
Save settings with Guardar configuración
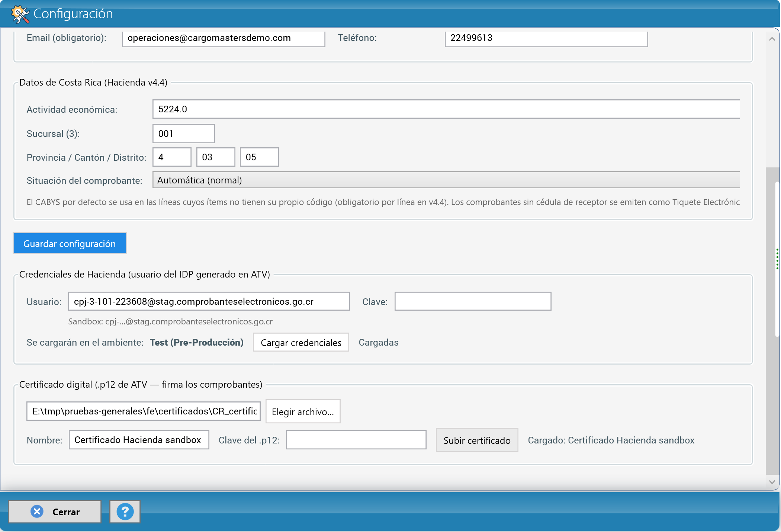tap(70, 243)
